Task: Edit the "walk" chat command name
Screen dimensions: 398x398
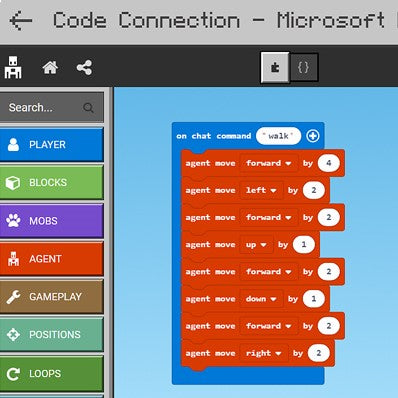Action: [278, 136]
